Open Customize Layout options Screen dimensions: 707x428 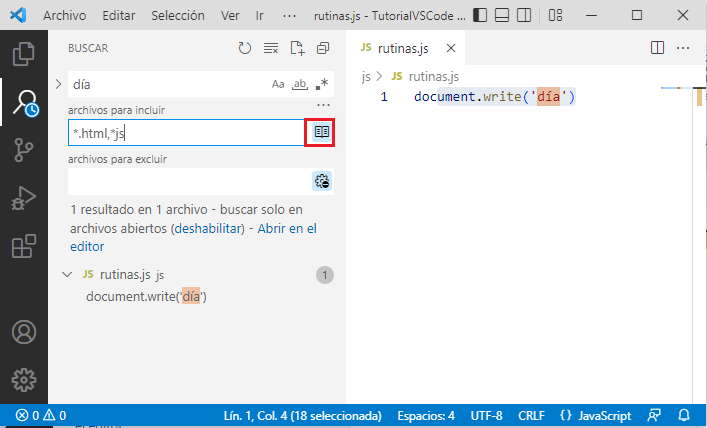click(x=555, y=15)
